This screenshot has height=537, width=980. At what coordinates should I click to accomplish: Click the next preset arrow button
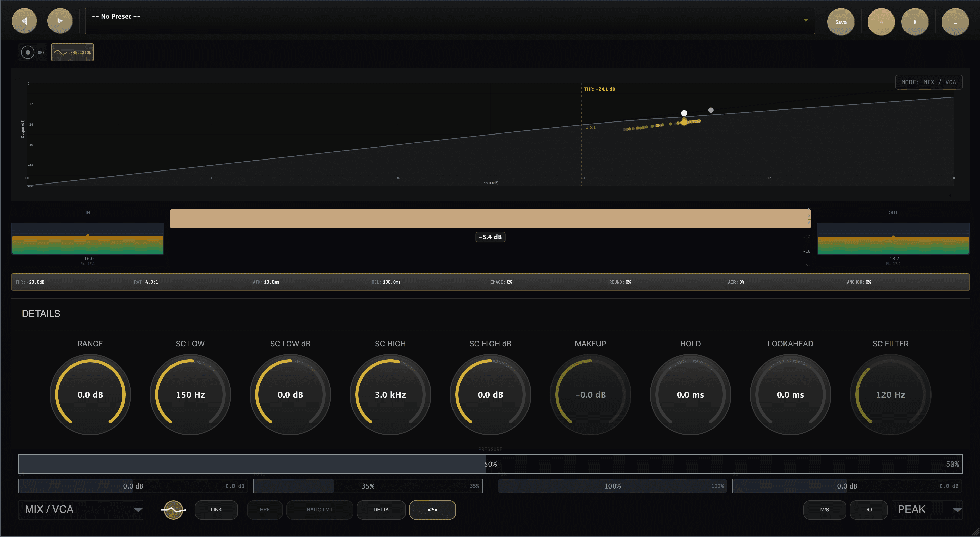[x=60, y=21]
